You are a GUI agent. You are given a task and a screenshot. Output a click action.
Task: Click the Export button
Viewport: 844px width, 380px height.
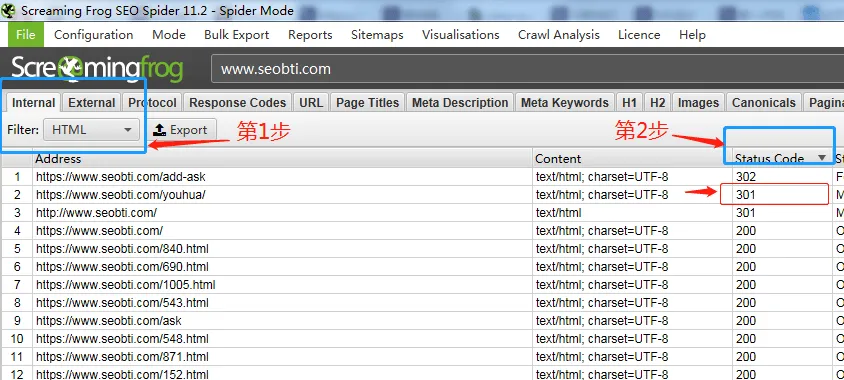coord(181,130)
